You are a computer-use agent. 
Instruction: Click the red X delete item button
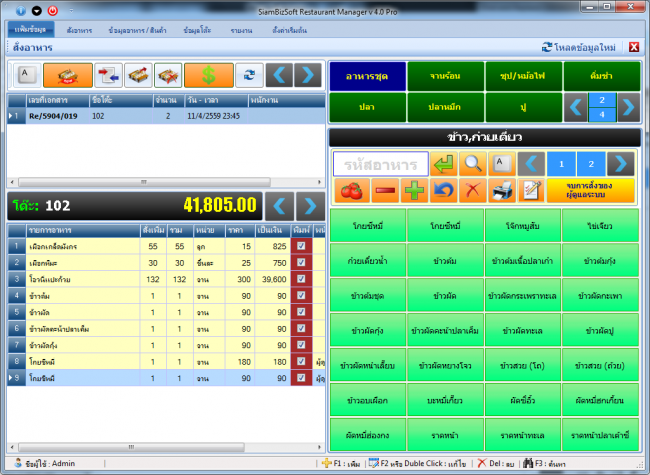point(473,191)
